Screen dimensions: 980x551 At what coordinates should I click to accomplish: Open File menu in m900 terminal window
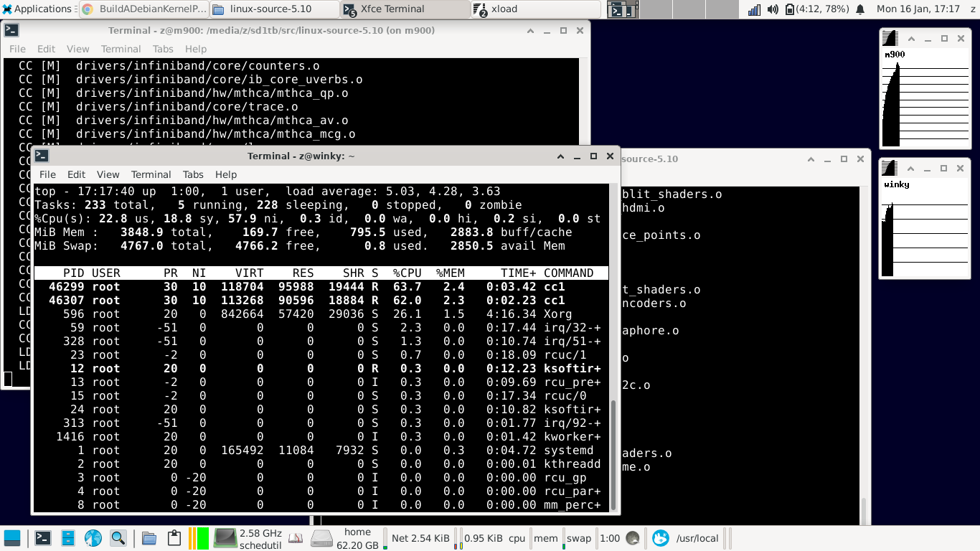point(17,49)
